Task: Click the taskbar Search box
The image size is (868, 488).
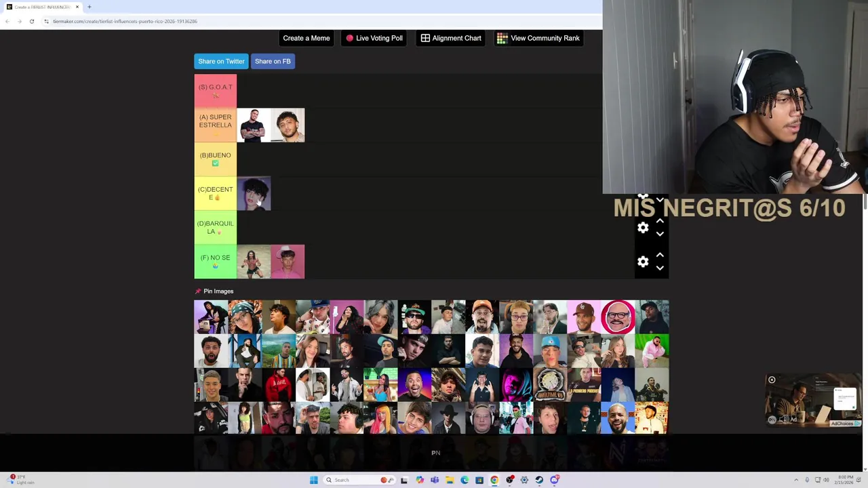Action: [x=359, y=480]
